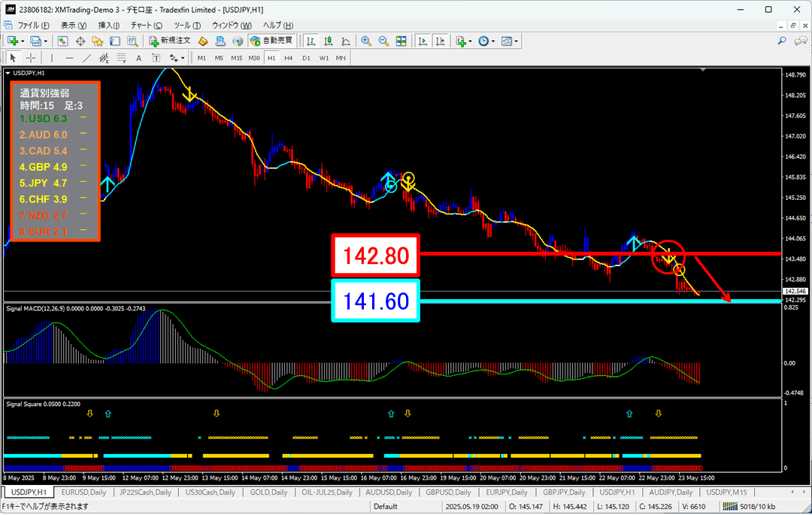Zoom out of the chart
The height and width of the screenshot is (515, 812).
coord(383,41)
